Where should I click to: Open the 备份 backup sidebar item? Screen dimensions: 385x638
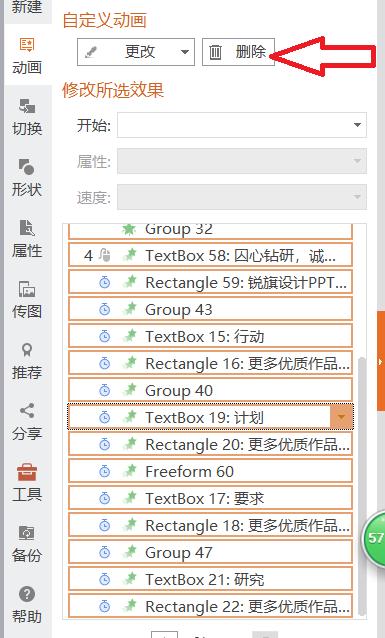tap(27, 544)
